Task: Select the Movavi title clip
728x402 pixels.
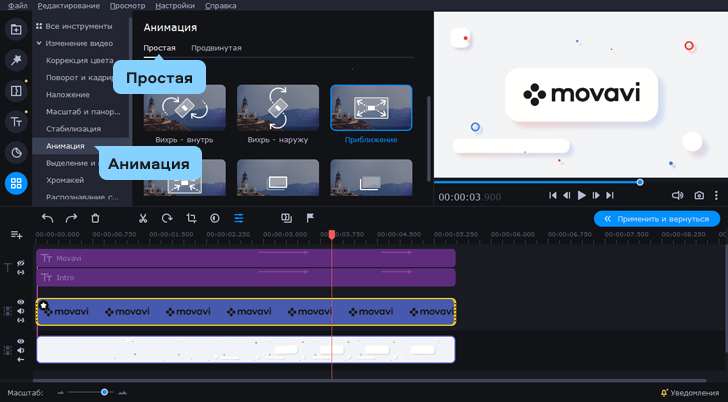Action: tap(246, 258)
